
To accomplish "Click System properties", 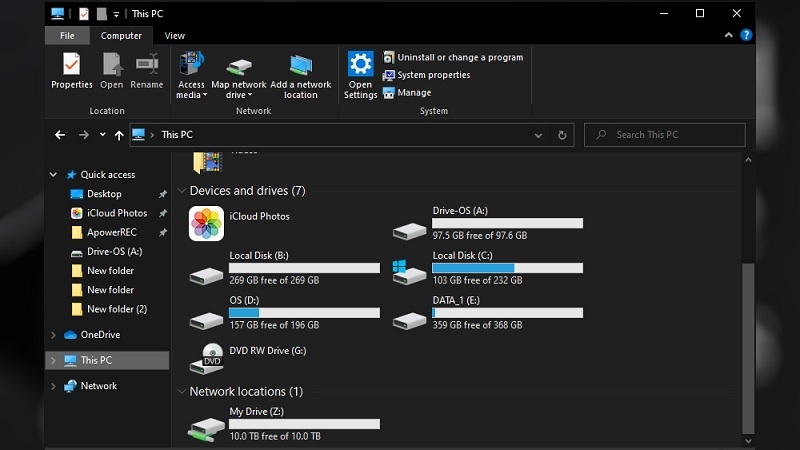I will pos(427,75).
